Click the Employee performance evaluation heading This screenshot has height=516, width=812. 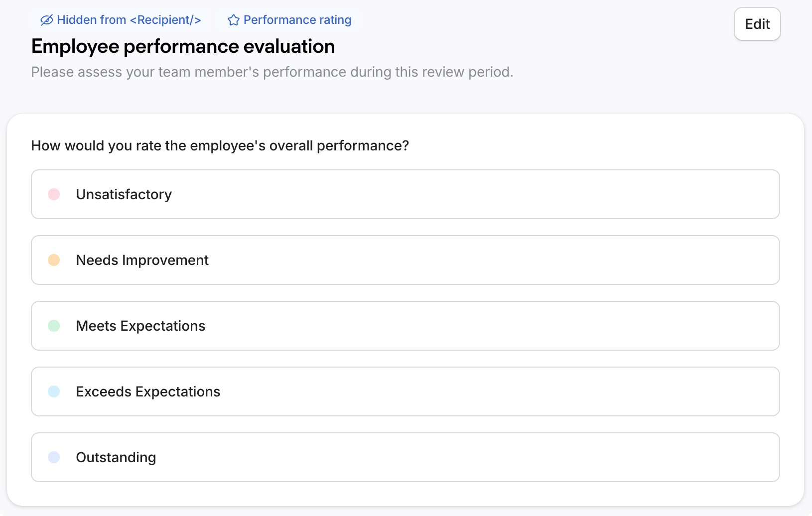click(182, 46)
